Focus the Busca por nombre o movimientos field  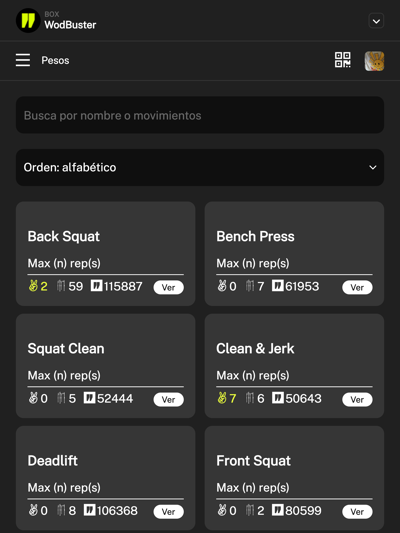tap(200, 115)
